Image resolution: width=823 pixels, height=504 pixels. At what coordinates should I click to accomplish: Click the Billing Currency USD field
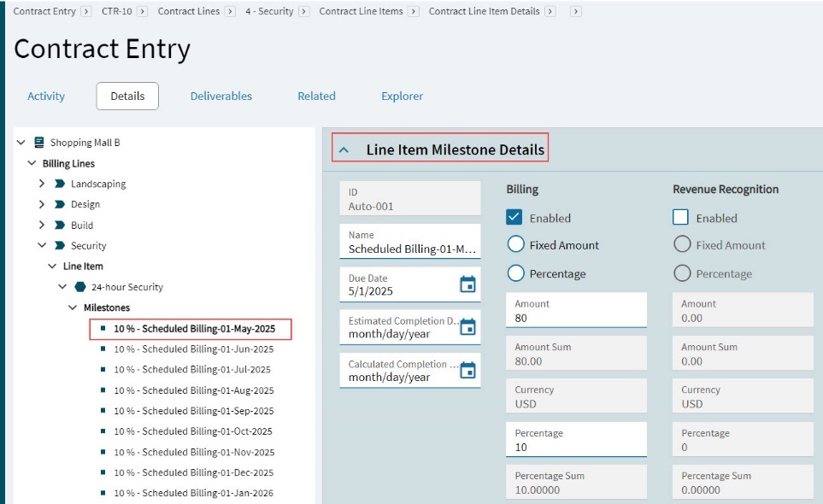(576, 396)
